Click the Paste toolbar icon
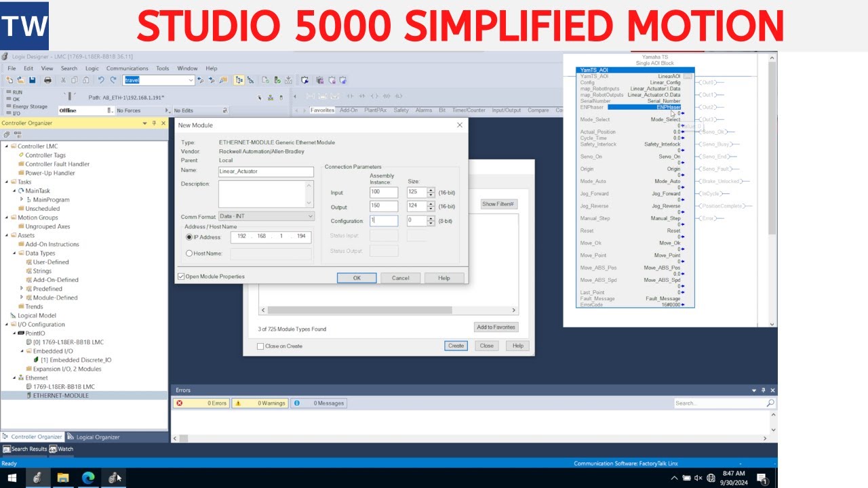Image resolution: width=868 pixels, height=488 pixels. (85, 80)
